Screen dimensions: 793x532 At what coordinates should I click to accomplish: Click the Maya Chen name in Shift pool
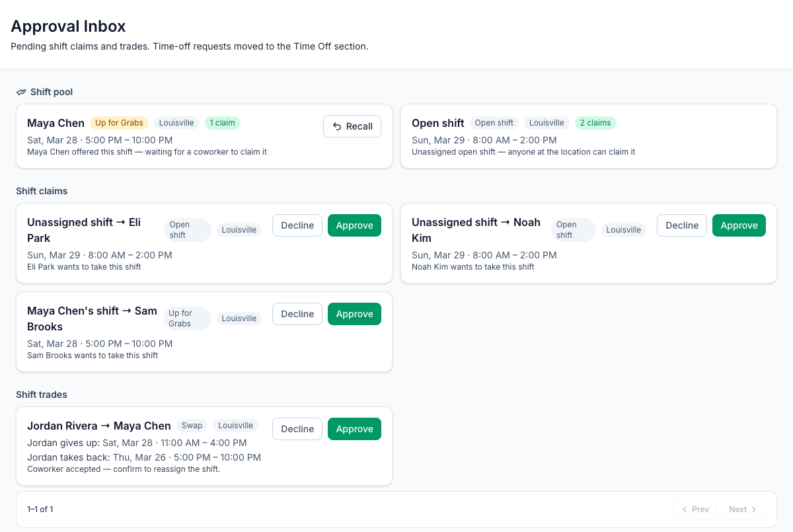56,123
